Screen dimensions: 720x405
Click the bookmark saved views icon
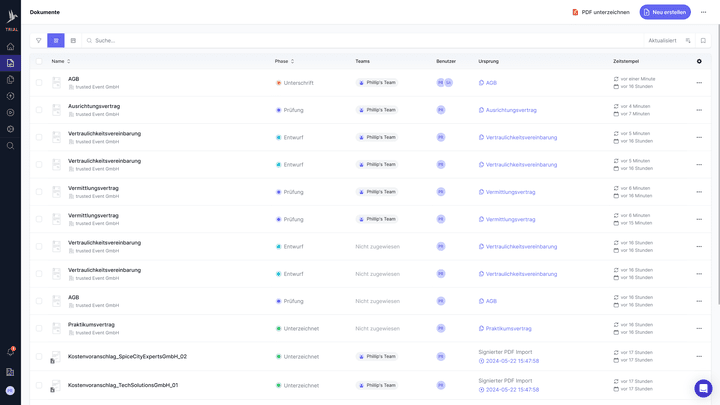coord(703,41)
